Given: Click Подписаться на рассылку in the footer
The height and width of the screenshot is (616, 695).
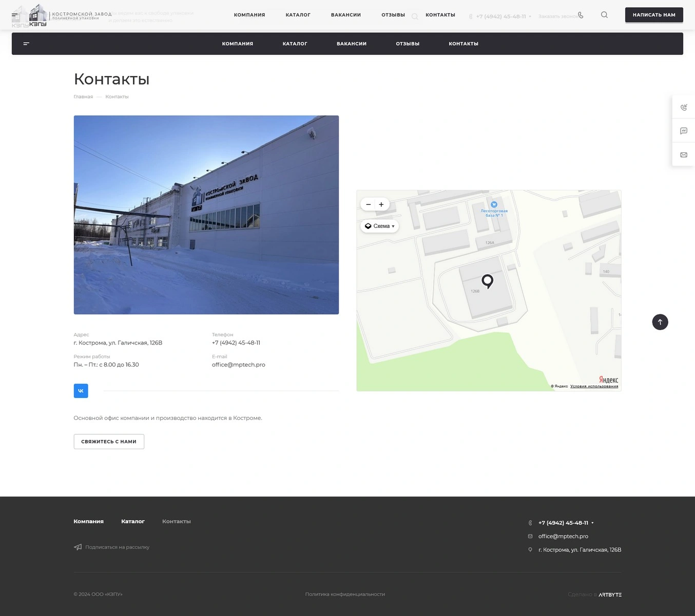Looking at the screenshot, I should [x=117, y=547].
